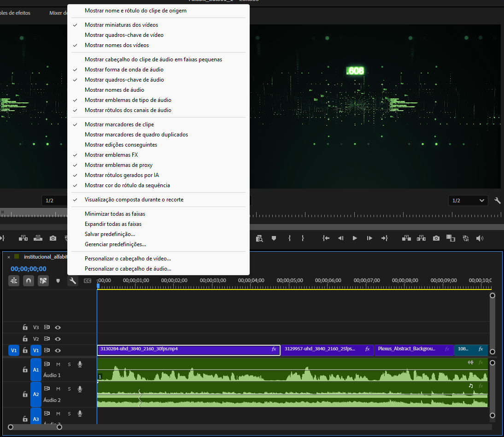Open Source monitor 1/2 resolution dropdown

[55, 201]
